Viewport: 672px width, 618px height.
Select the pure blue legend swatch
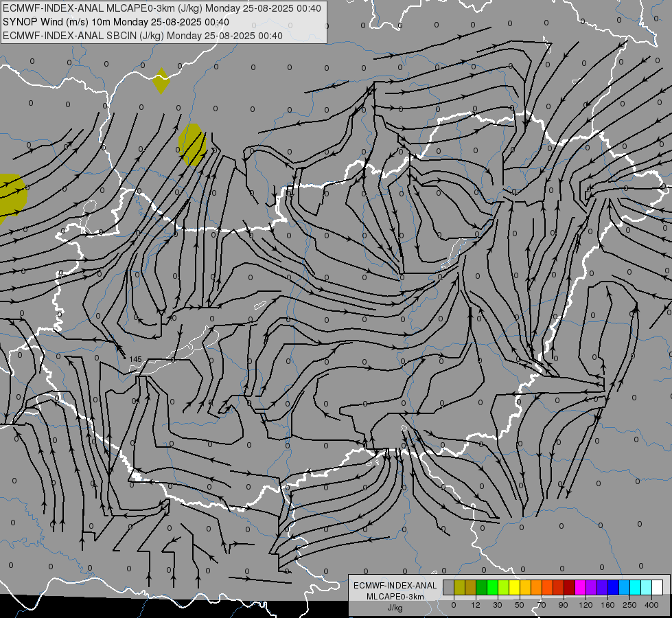tap(614, 587)
